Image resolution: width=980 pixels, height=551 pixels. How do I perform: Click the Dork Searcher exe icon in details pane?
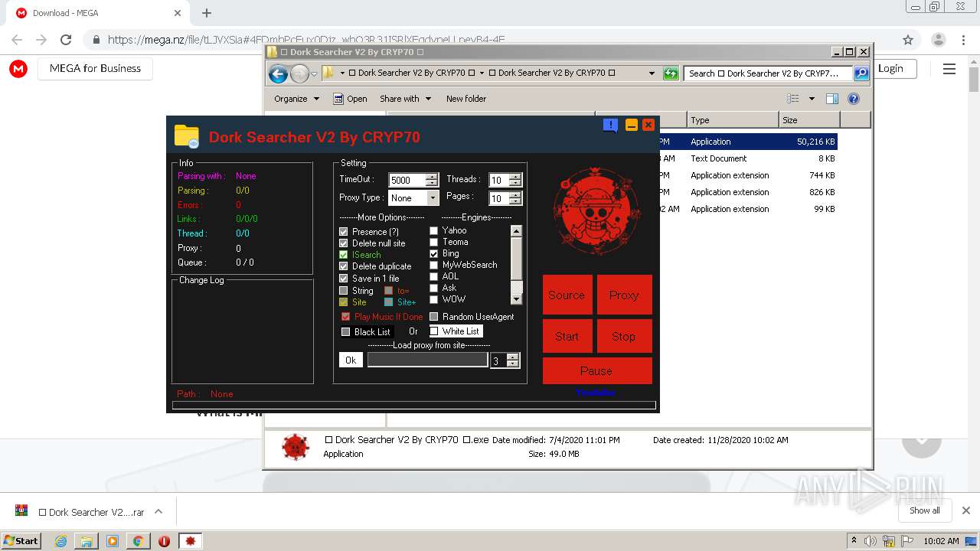(296, 446)
